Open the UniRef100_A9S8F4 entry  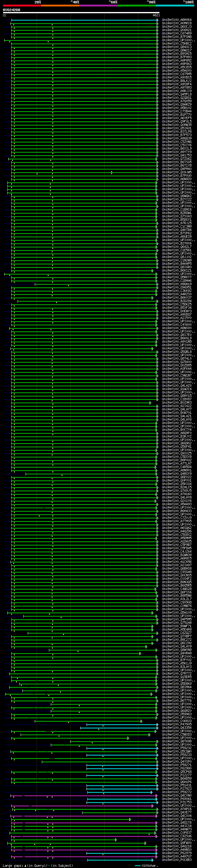tap(177, 84)
